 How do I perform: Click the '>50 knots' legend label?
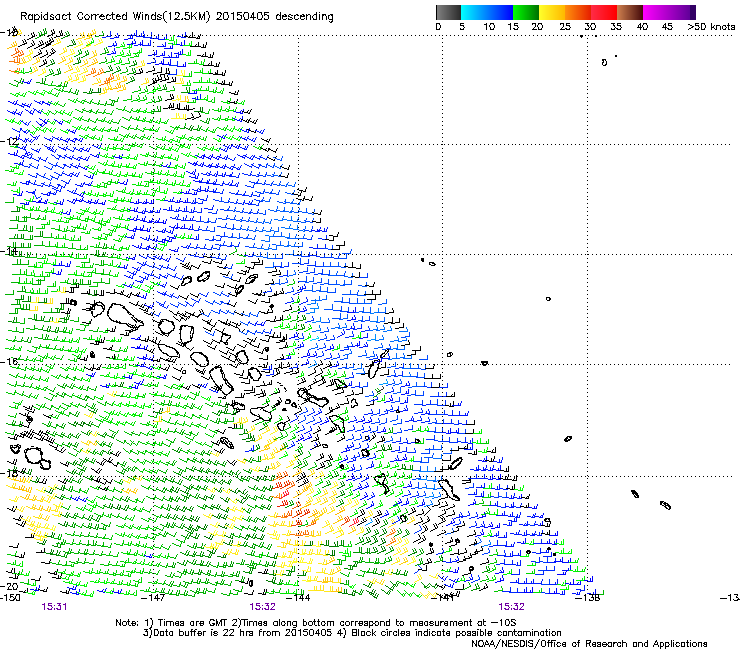(711, 27)
